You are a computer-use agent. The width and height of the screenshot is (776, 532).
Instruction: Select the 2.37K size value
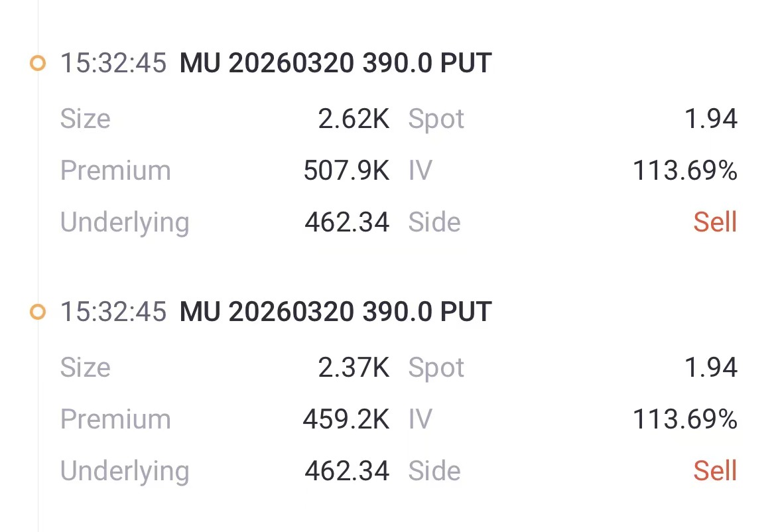click(x=354, y=367)
